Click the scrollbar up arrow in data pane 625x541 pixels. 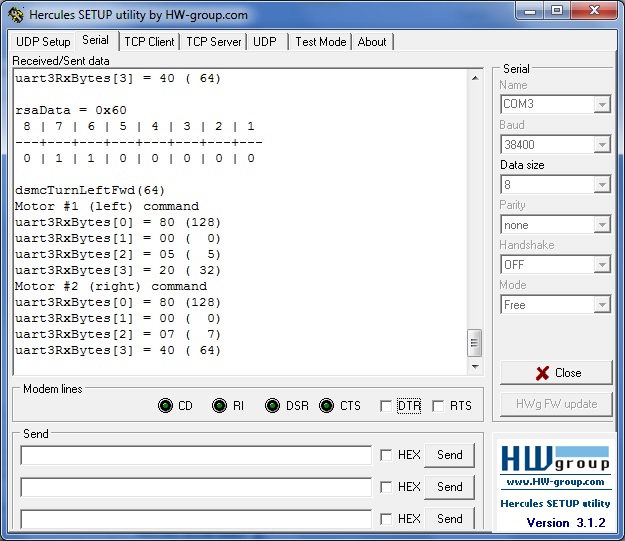pyautogui.click(x=475, y=78)
